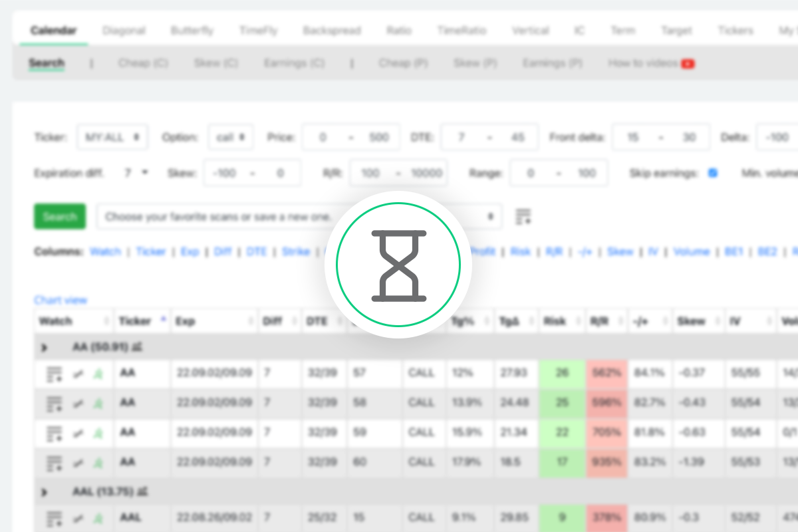Open the Chart view link
Image resolution: width=798 pixels, height=532 pixels.
[61, 300]
